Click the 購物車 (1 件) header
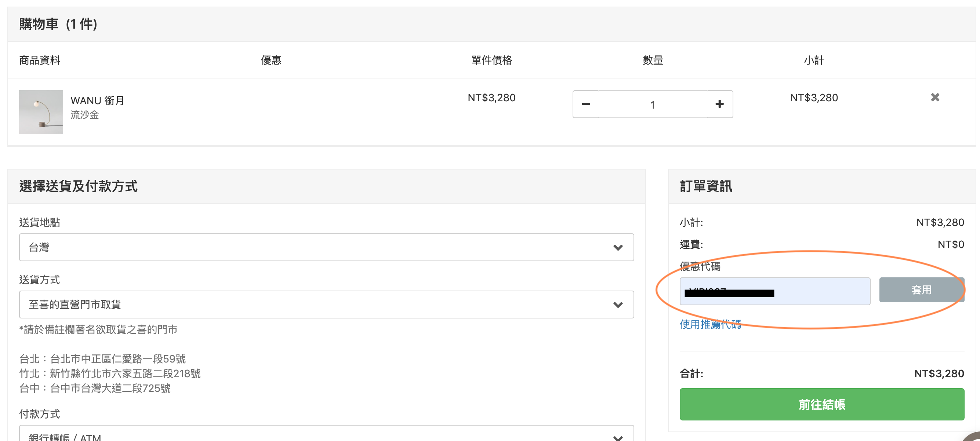This screenshot has width=980, height=441. (x=58, y=24)
